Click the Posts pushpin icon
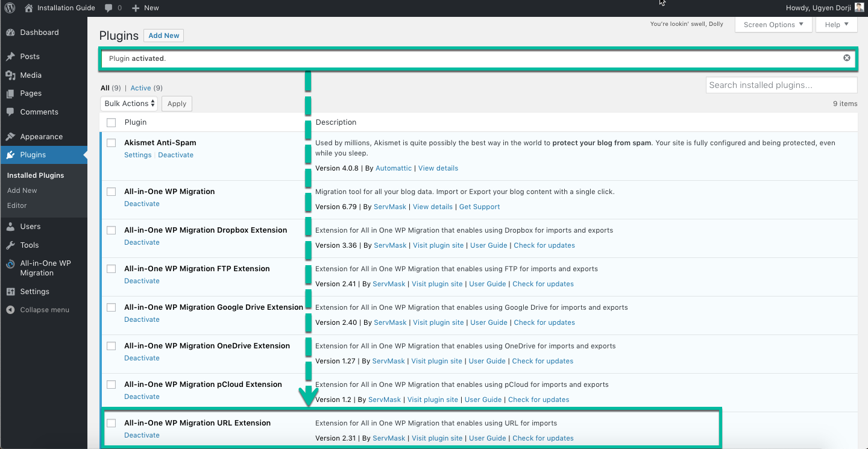The height and width of the screenshot is (449, 868). (x=10, y=57)
